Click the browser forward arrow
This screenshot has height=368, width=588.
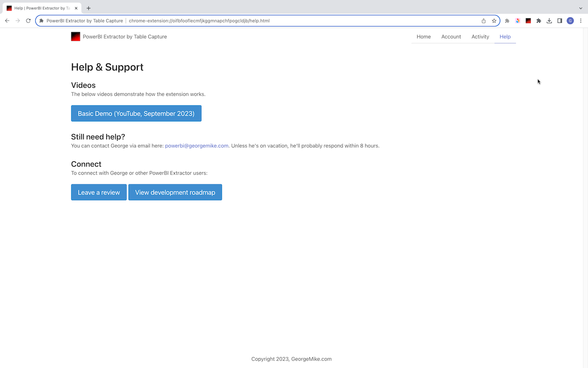[17, 21]
